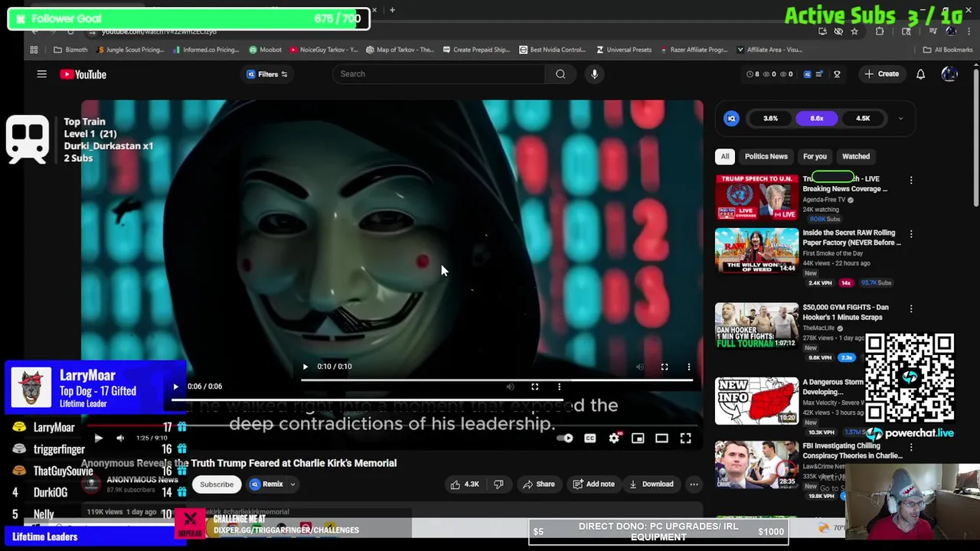Image resolution: width=980 pixels, height=551 pixels.
Task: Open the Bizmoth bookmark folder
Action: (x=70, y=50)
